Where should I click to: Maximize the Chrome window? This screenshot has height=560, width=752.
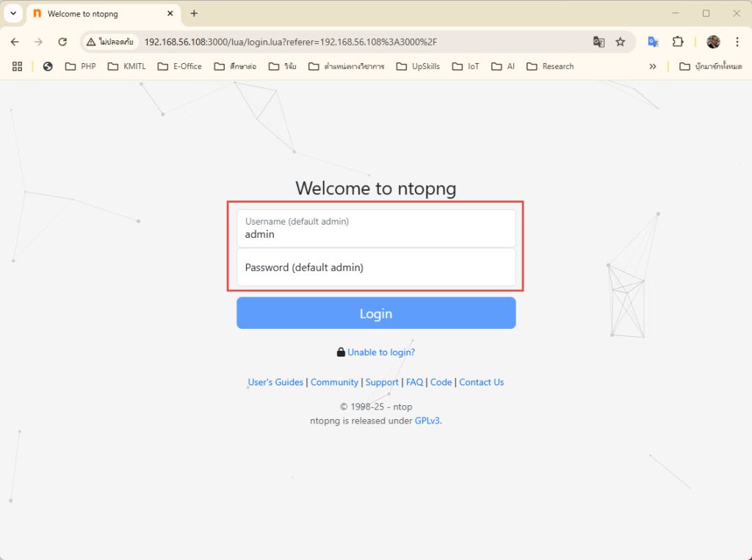click(x=706, y=13)
